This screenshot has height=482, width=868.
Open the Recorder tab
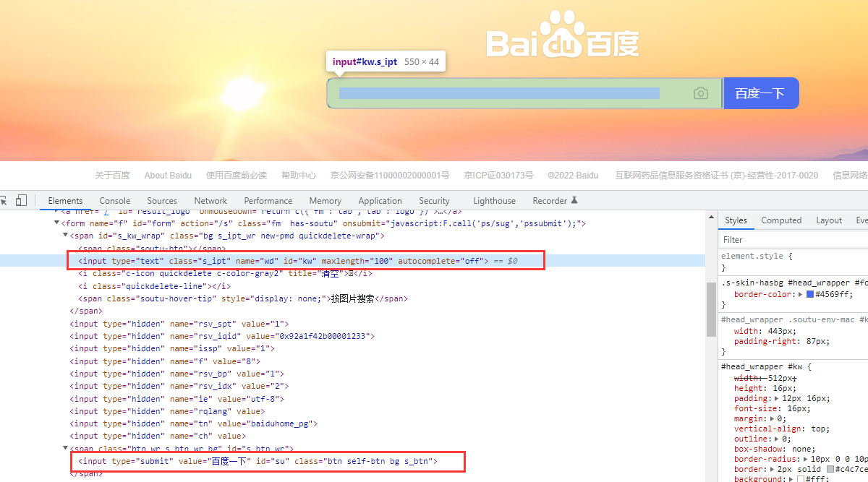[555, 201]
